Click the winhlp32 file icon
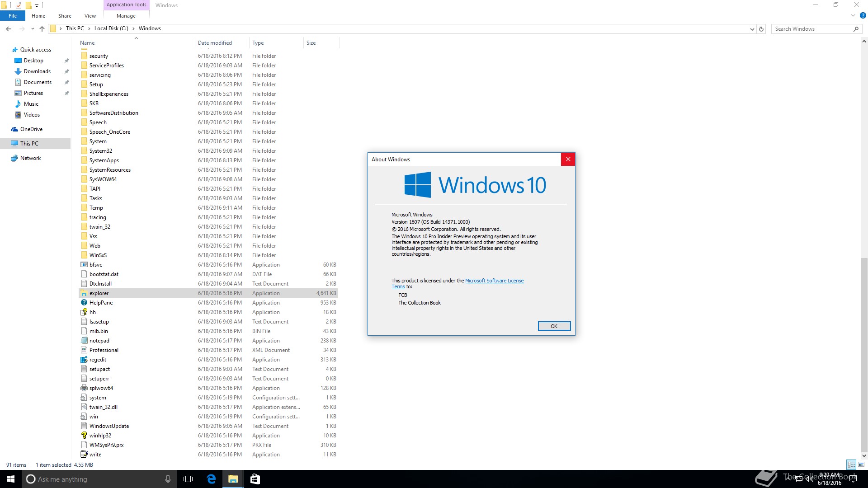Image resolution: width=868 pixels, height=488 pixels. [84, 436]
